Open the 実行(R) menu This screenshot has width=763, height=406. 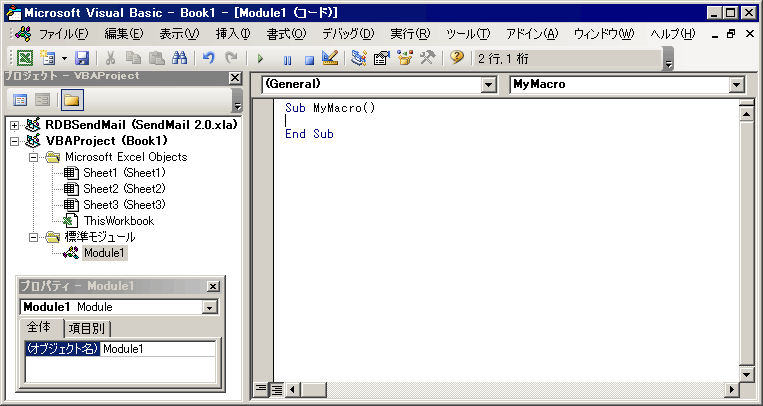[410, 34]
